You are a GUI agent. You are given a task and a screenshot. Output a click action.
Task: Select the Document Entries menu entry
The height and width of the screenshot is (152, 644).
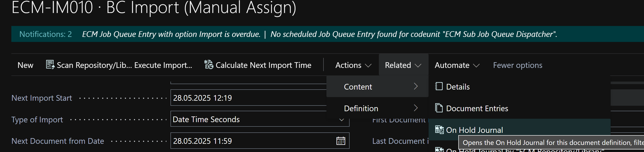[x=477, y=108]
